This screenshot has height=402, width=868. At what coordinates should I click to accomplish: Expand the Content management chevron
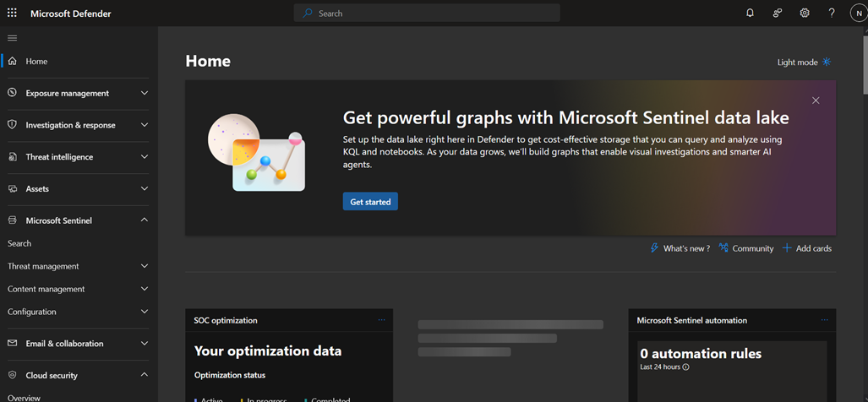[x=145, y=289]
